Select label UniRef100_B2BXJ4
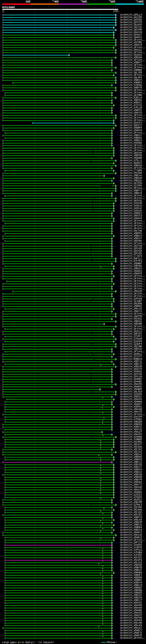 pyautogui.click(x=131, y=98)
